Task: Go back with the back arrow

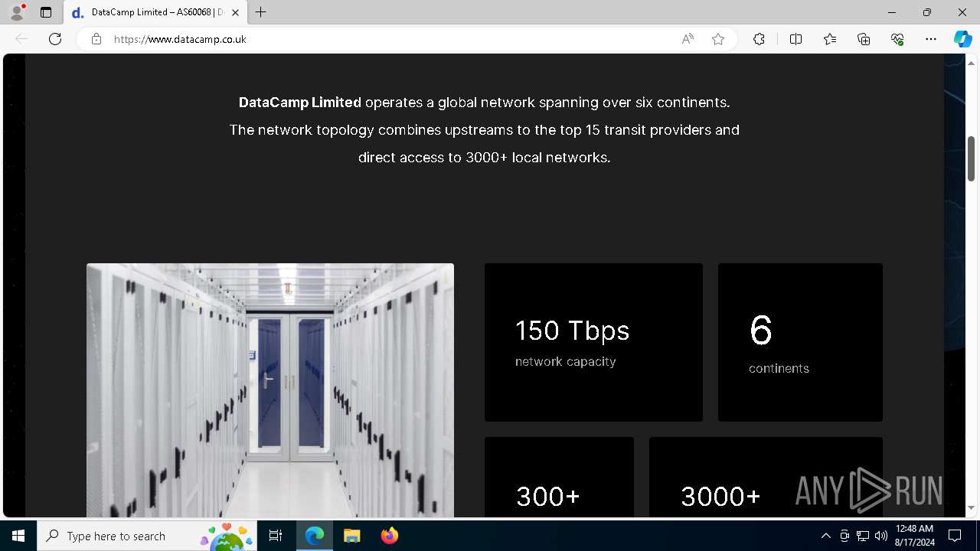Action: point(21,39)
